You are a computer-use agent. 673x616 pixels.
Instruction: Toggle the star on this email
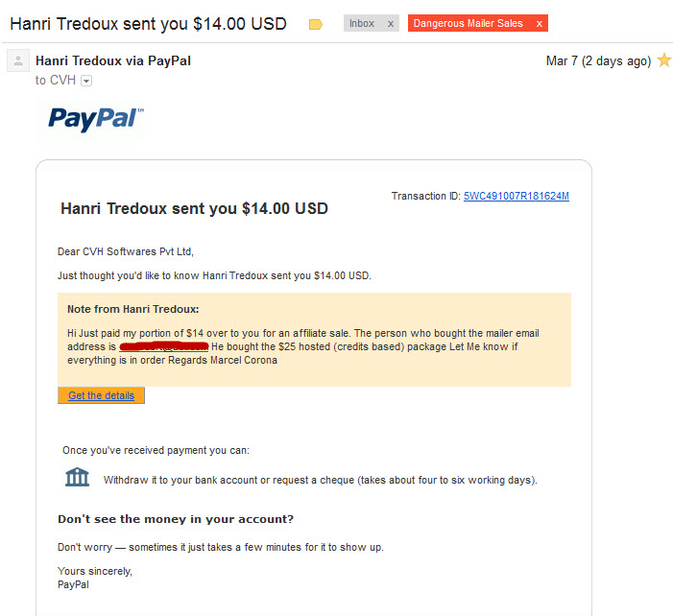[664, 60]
